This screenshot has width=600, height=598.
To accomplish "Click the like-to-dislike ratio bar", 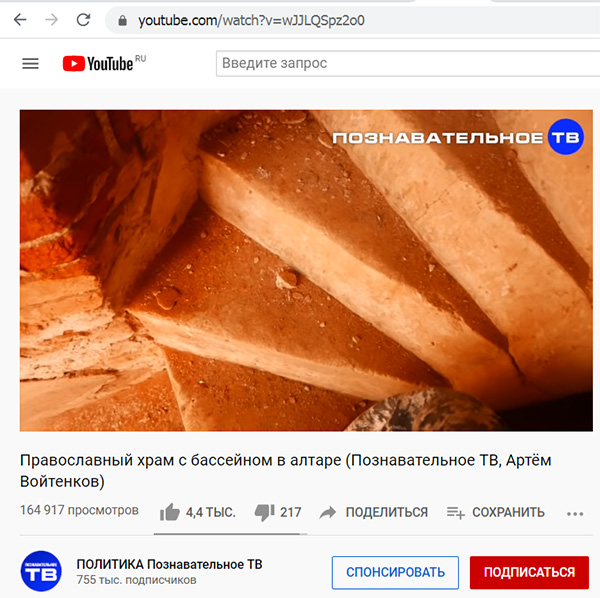I will point(230,534).
